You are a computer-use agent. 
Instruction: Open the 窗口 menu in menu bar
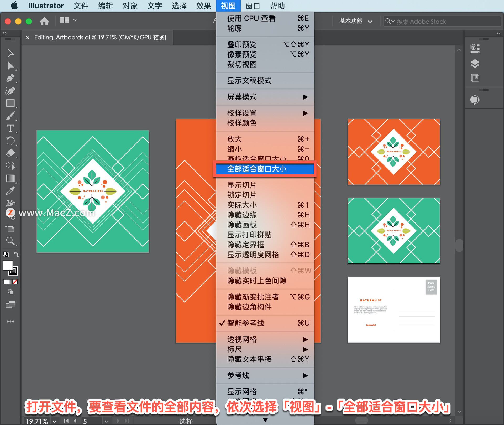(x=253, y=6)
